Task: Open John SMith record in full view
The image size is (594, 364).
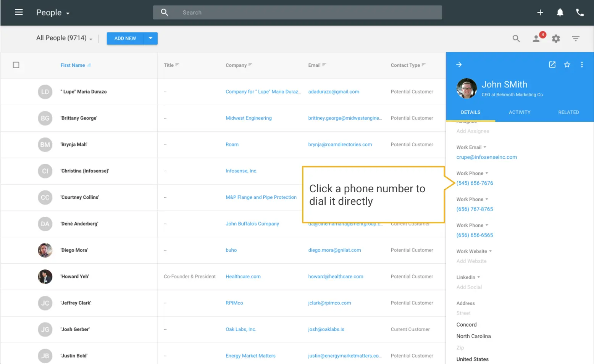Action: click(552, 65)
